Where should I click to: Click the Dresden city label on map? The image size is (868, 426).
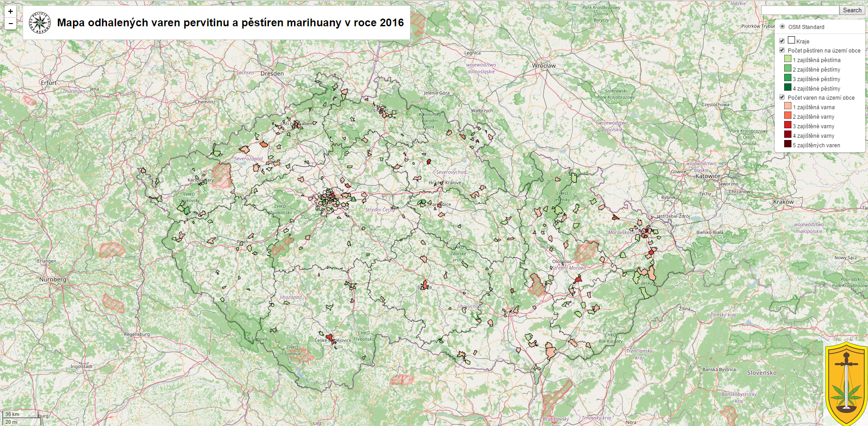pyautogui.click(x=272, y=73)
